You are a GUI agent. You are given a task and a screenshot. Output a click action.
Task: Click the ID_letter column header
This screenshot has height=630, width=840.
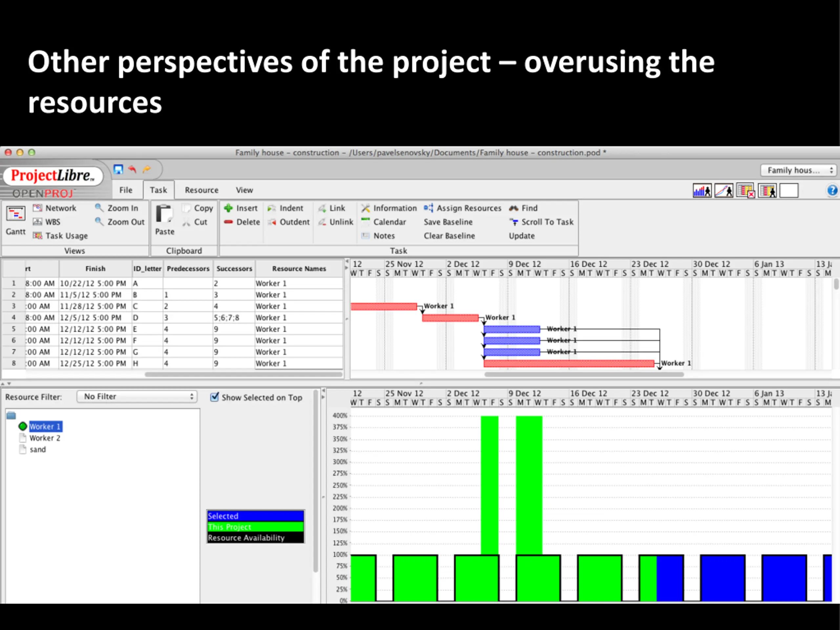pyautogui.click(x=147, y=269)
